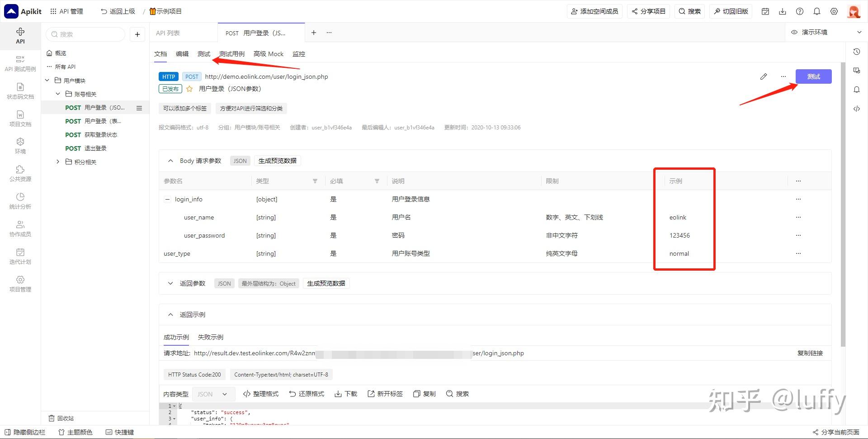The width and height of the screenshot is (868, 439).
Task: Click the pencil edit icon
Action: 764,76
